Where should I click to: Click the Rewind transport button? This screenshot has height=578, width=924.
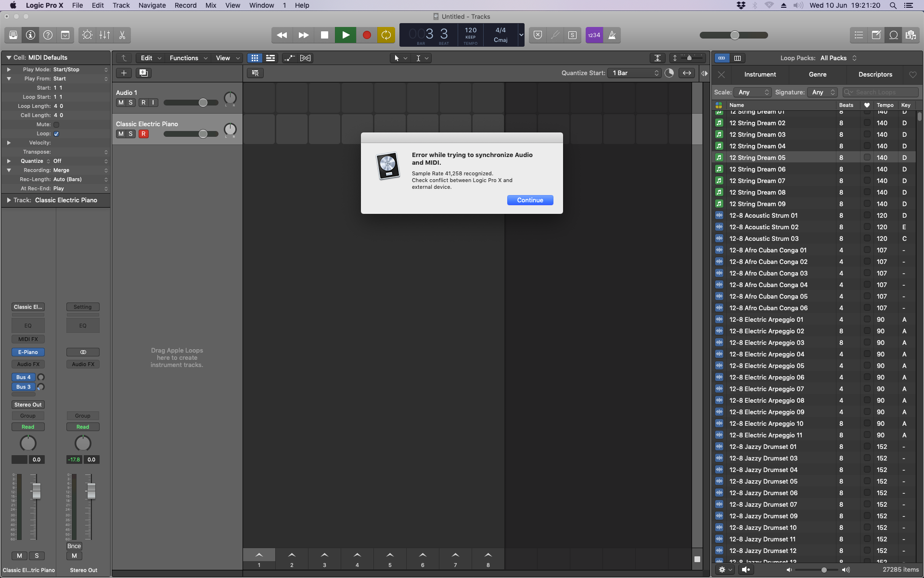282,35
